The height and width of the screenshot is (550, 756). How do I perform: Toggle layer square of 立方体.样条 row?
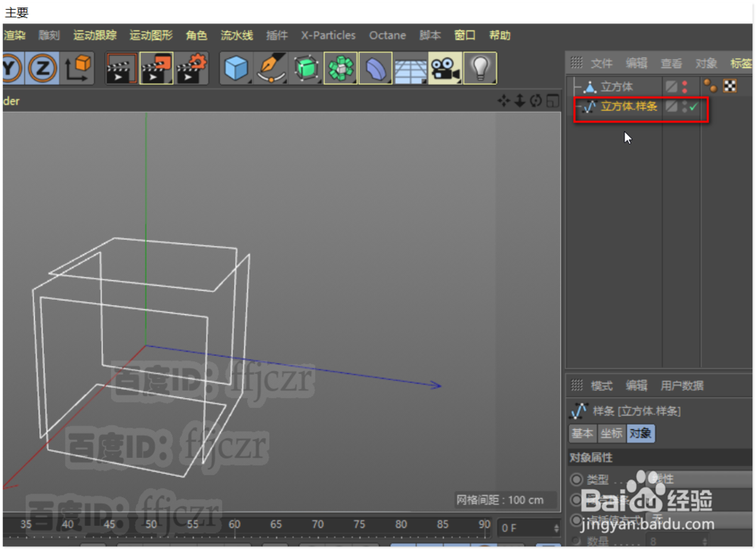pos(671,107)
